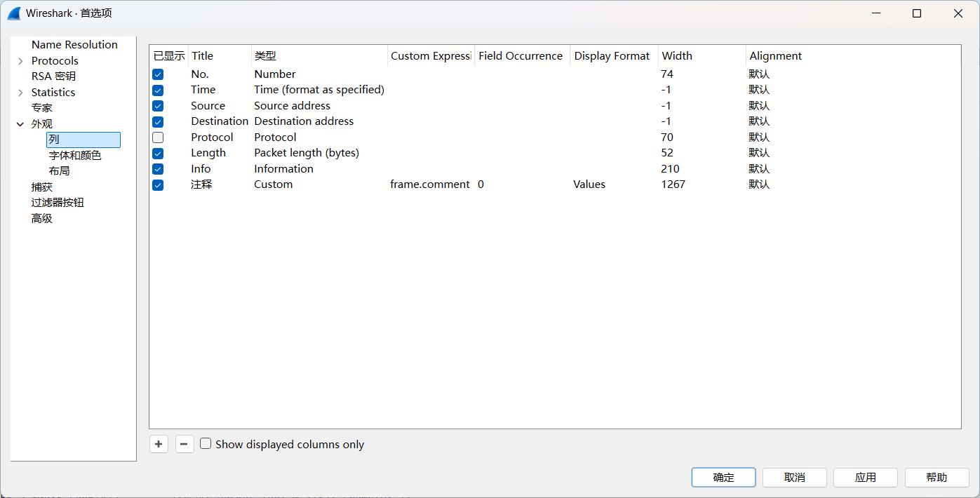This screenshot has height=498, width=980.
Task: Click the Display Format column header
Action: [x=612, y=56]
